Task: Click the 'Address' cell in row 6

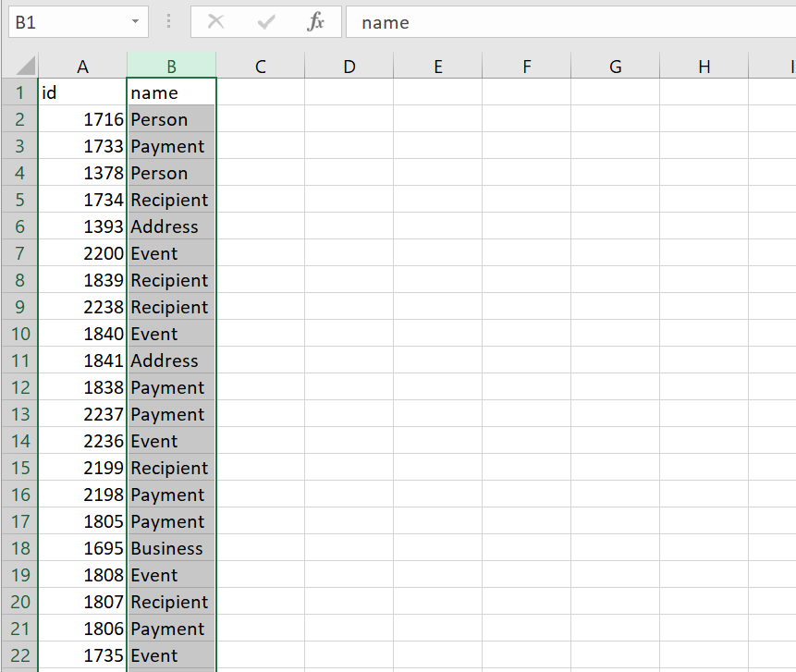Action: tap(172, 226)
